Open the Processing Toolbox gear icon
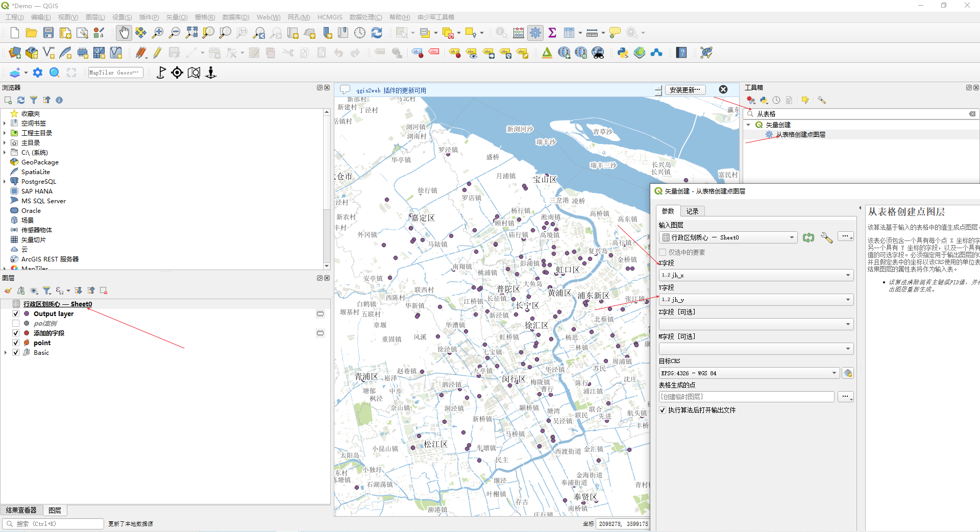980x532 pixels. (x=535, y=33)
